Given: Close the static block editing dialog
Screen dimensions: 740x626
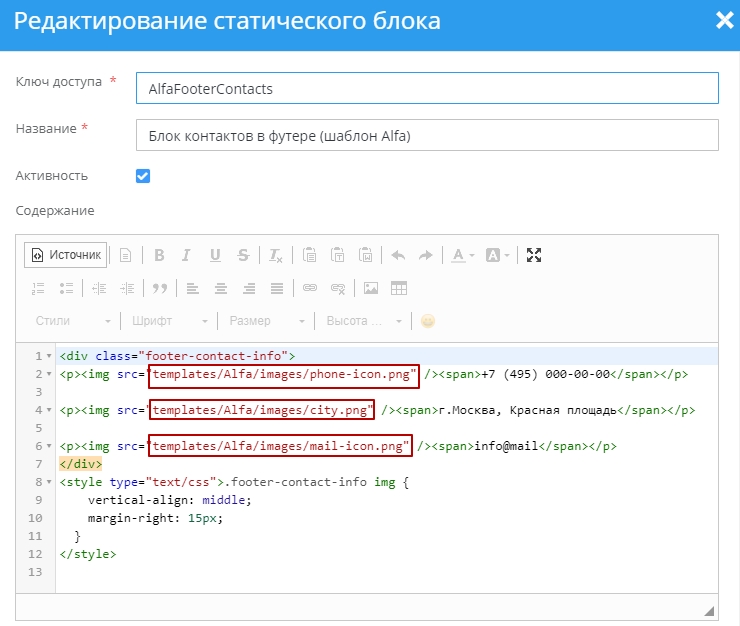Looking at the screenshot, I should pos(724,21).
